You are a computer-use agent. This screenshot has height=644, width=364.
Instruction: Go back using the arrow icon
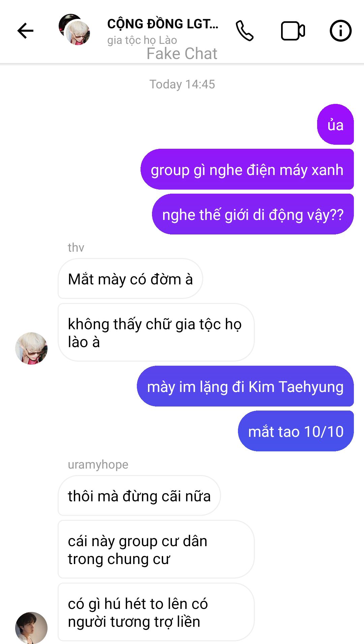coord(25,31)
